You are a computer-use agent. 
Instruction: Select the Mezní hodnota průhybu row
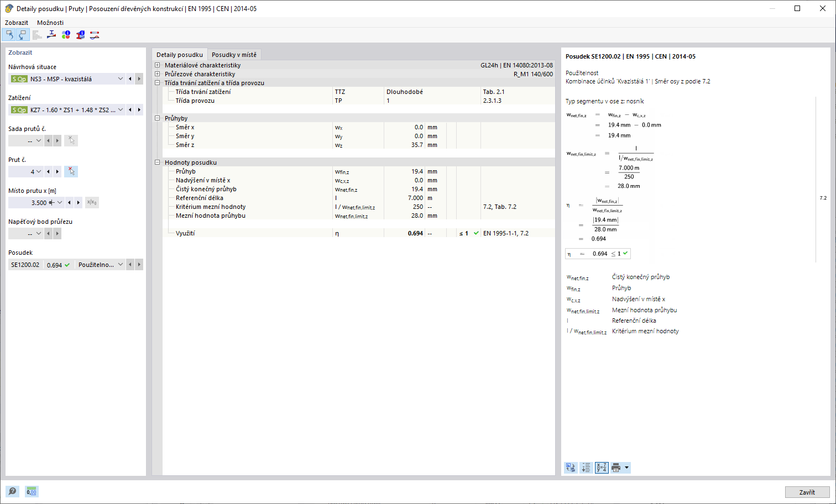[359, 216]
